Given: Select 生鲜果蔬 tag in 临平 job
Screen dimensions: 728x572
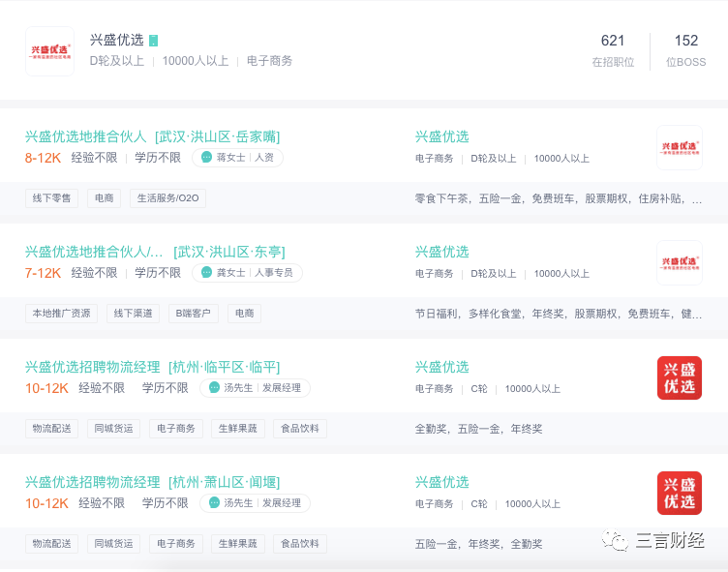Looking at the screenshot, I should [238, 429].
